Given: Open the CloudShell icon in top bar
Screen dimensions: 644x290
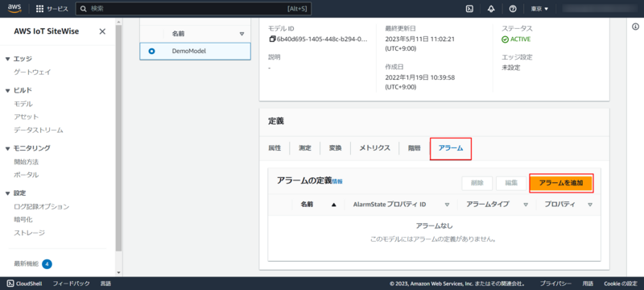Looking at the screenshot, I should 469,9.
